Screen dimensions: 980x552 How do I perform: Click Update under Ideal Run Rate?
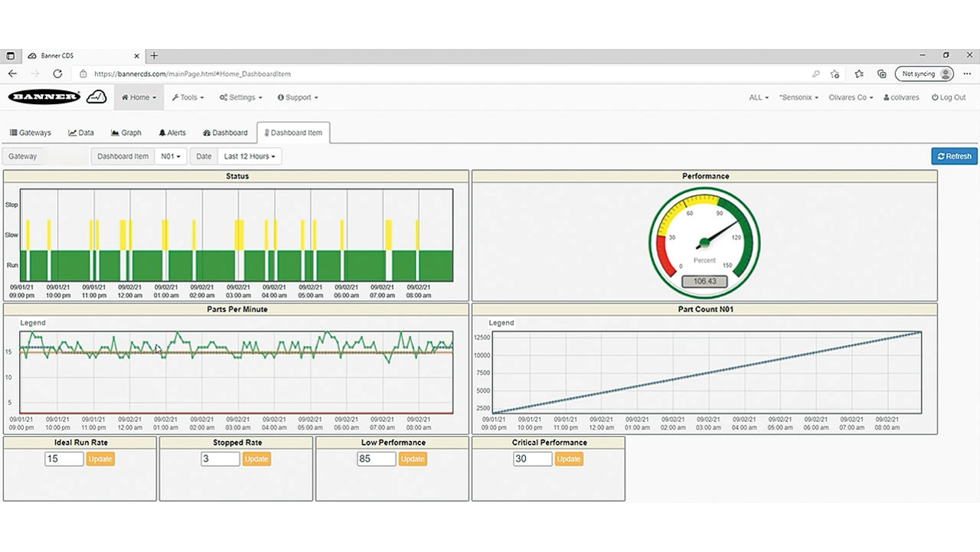tap(100, 459)
